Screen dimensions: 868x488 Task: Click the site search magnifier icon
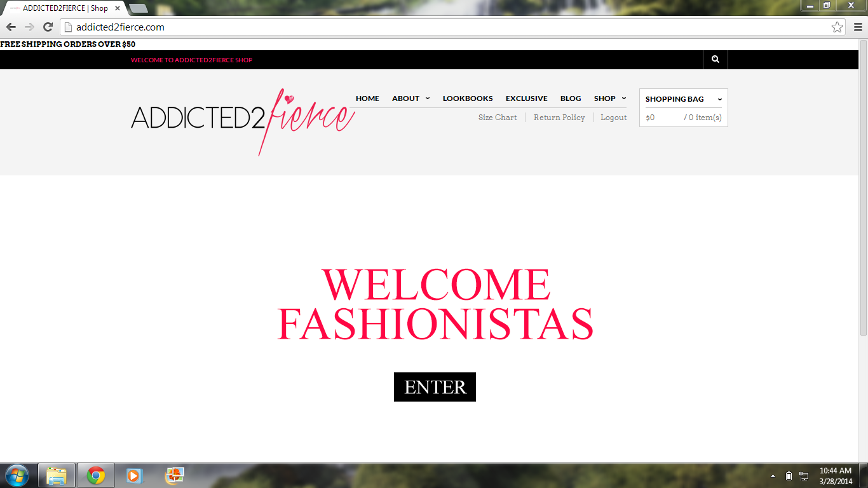pos(715,59)
